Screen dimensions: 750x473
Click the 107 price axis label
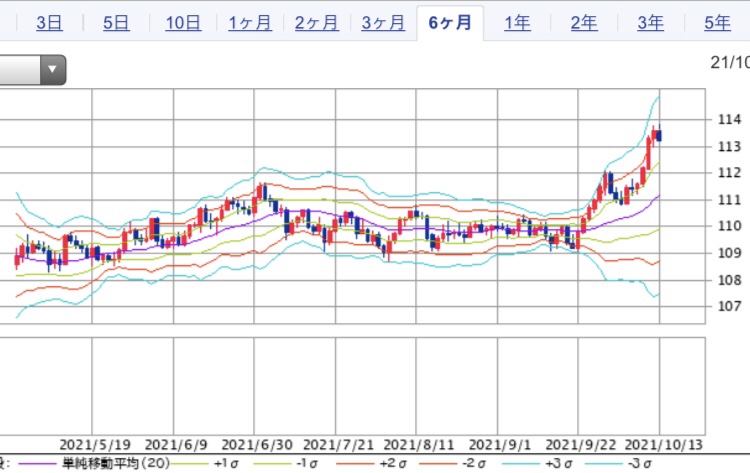point(729,306)
